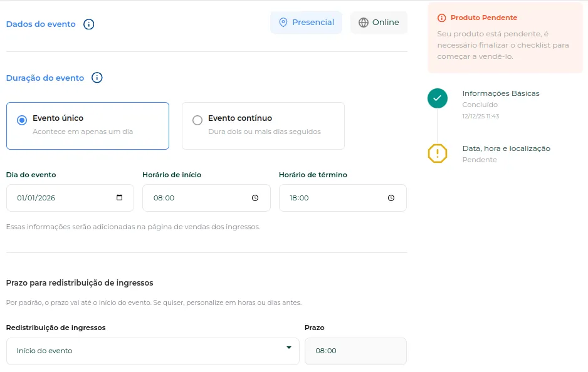Screen dimensions: 588x372
Task: Click the Horário de início time field
Action: coord(206,198)
